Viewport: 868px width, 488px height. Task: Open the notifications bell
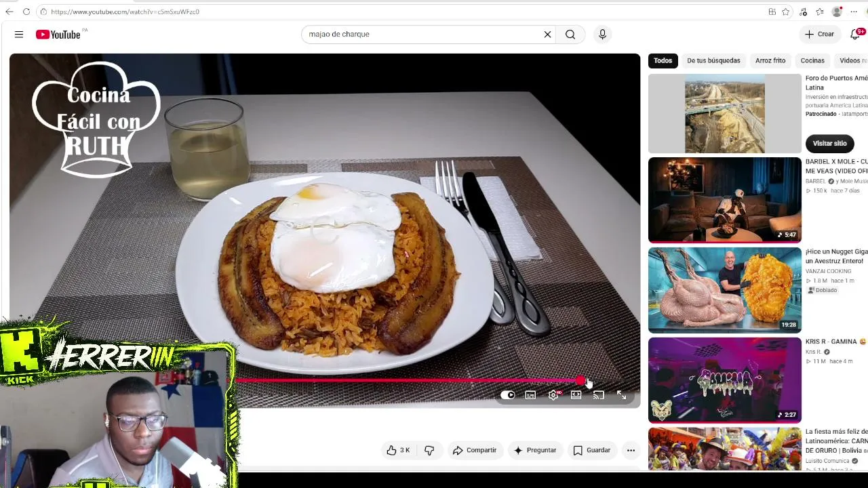coord(855,34)
